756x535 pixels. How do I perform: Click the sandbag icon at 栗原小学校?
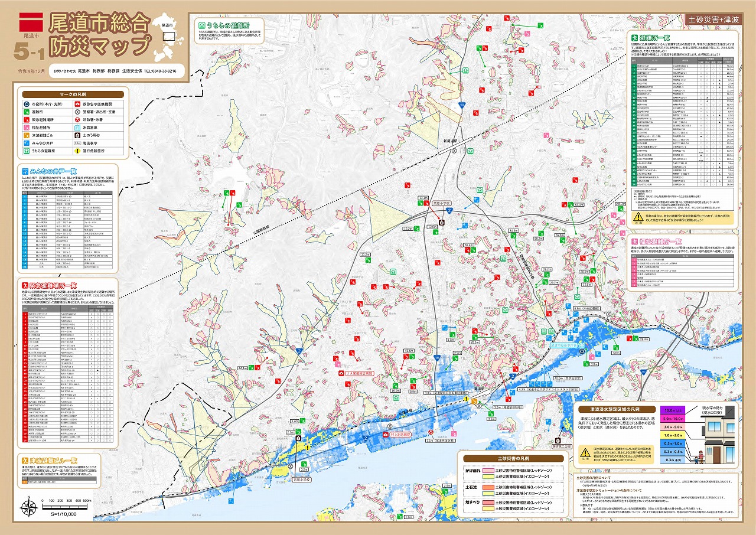[442, 223]
